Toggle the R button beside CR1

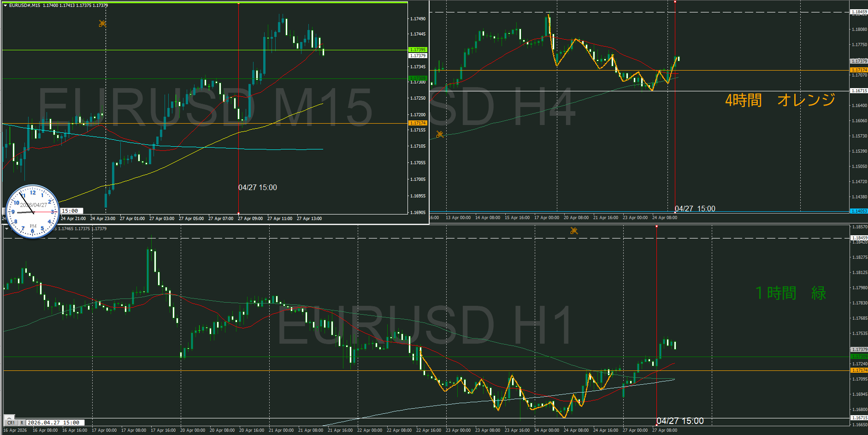(22, 423)
